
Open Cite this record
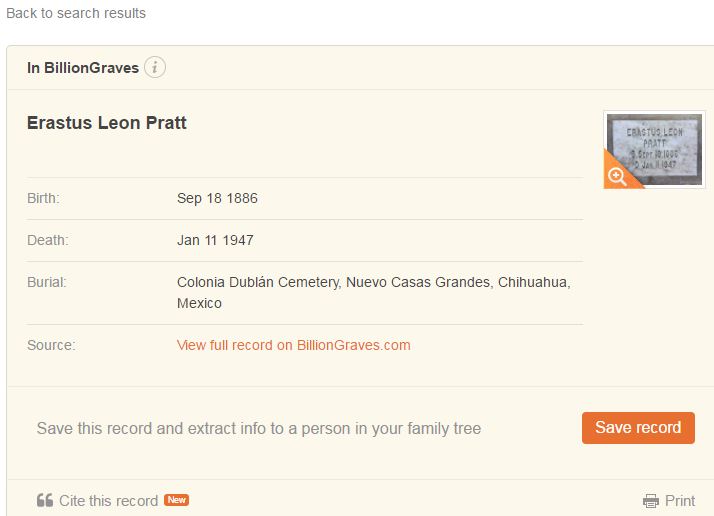108,501
